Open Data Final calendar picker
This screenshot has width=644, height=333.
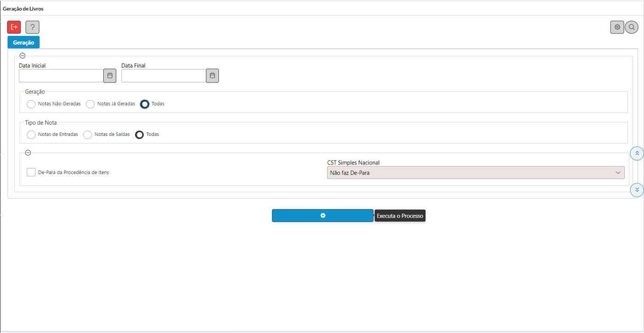click(x=212, y=76)
